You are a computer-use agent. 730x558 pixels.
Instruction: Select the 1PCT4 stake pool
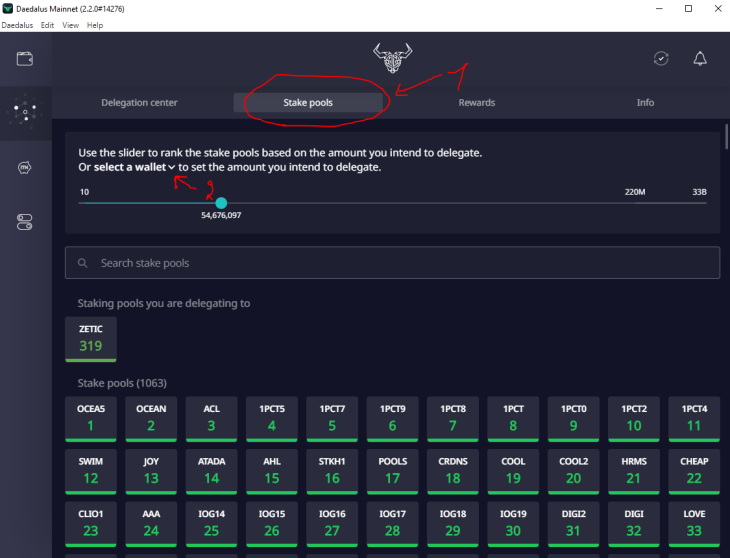(x=694, y=419)
